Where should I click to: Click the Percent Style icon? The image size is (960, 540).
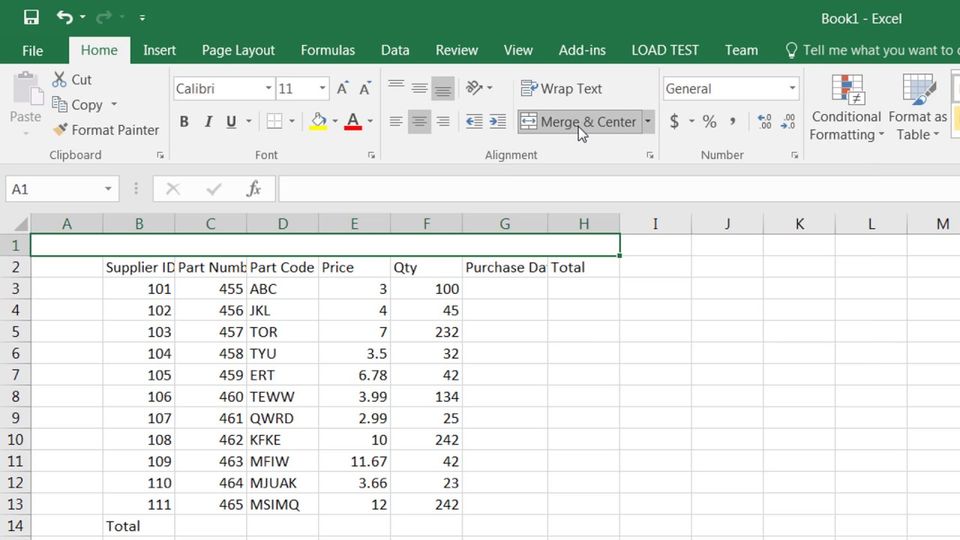709,122
